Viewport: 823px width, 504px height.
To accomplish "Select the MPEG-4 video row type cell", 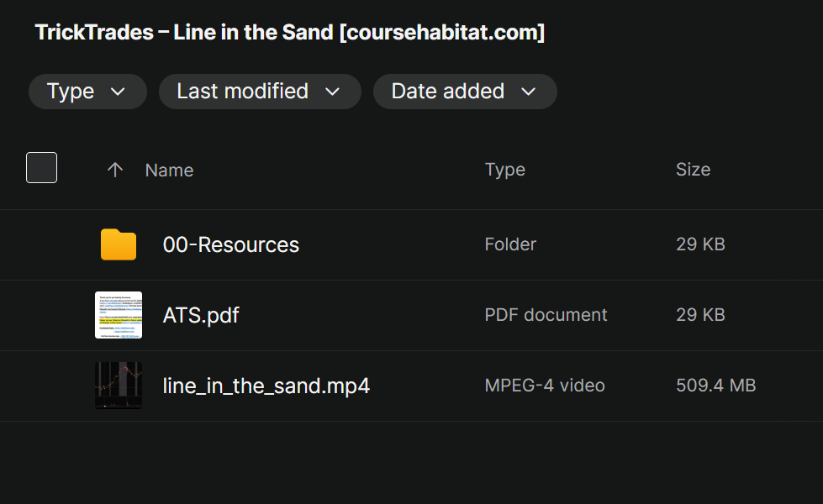I will [x=545, y=386].
